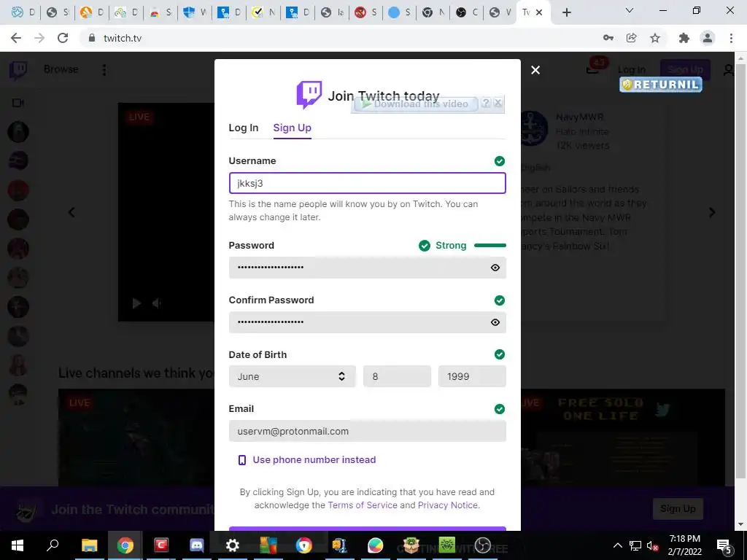Select the Sign Up tab
The height and width of the screenshot is (560, 747).
[x=292, y=128]
